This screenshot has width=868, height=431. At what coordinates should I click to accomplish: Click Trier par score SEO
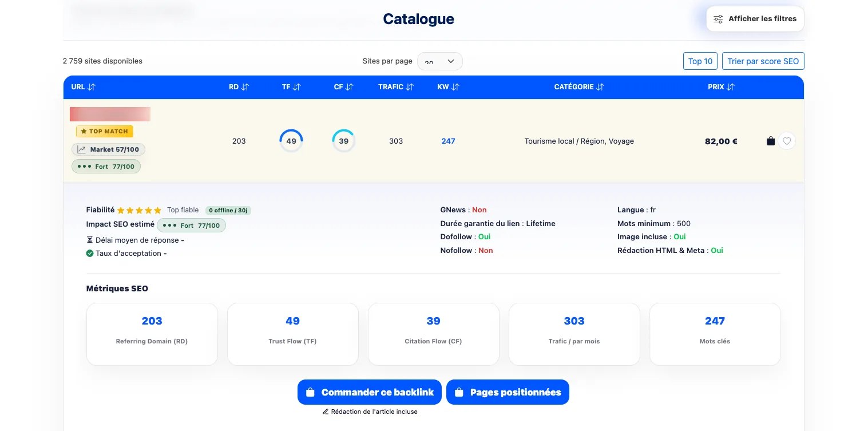763,61
